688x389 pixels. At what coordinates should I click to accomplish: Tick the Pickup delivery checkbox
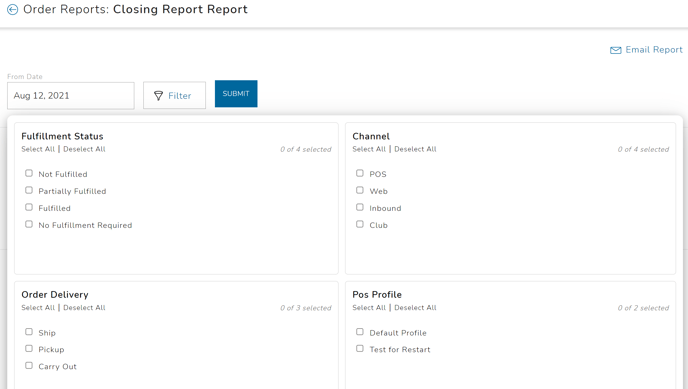[29, 349]
